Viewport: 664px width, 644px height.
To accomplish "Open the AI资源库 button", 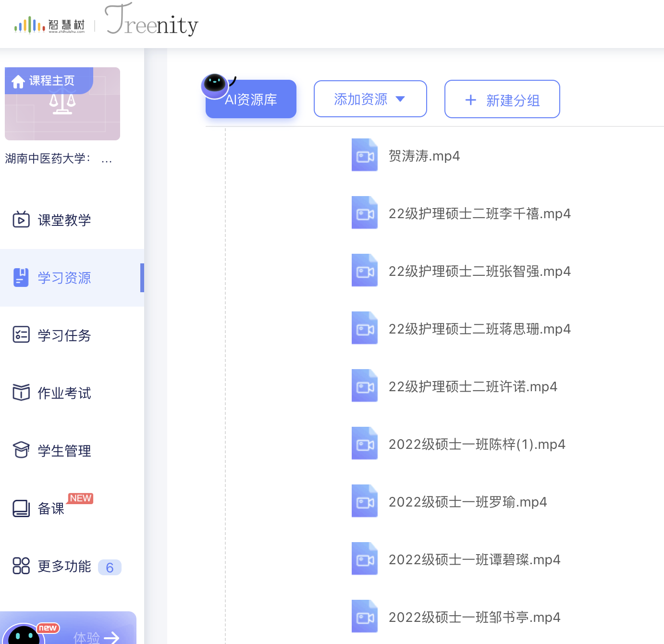I will click(251, 99).
